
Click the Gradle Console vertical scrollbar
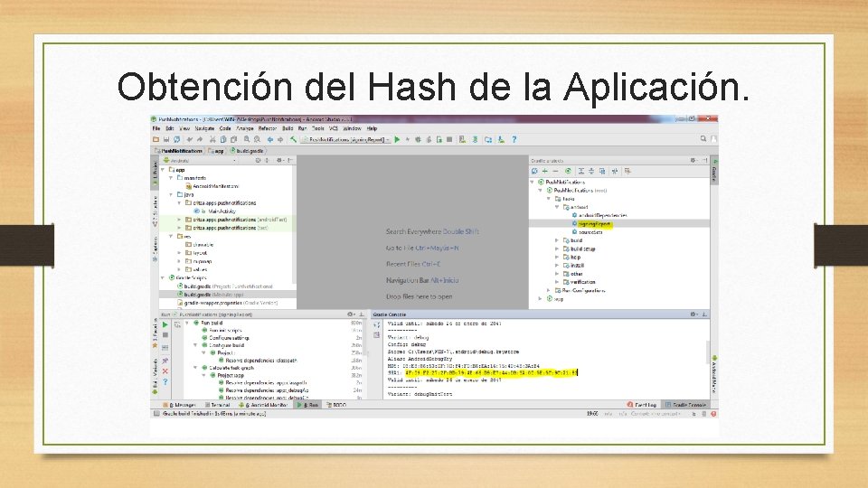[707, 352]
